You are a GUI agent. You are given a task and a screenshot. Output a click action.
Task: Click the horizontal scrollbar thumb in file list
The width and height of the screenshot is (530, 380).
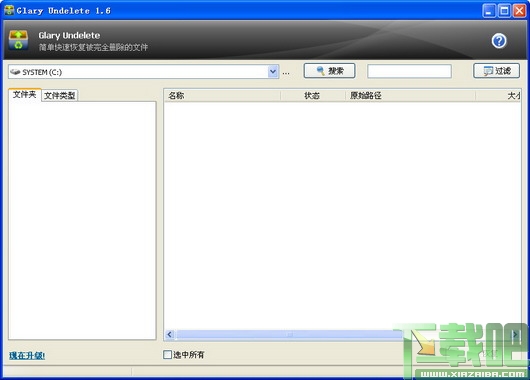289,334
